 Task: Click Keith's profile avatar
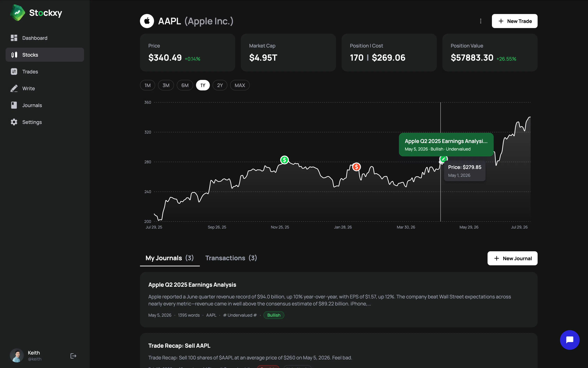17,356
